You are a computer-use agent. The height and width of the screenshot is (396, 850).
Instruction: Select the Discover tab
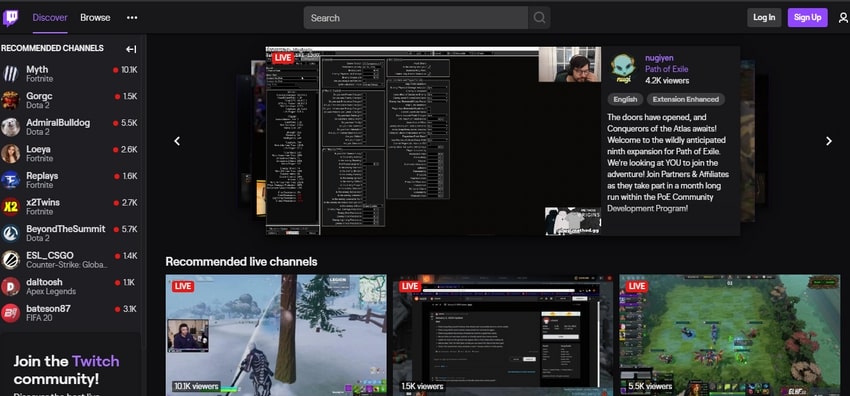(50, 18)
